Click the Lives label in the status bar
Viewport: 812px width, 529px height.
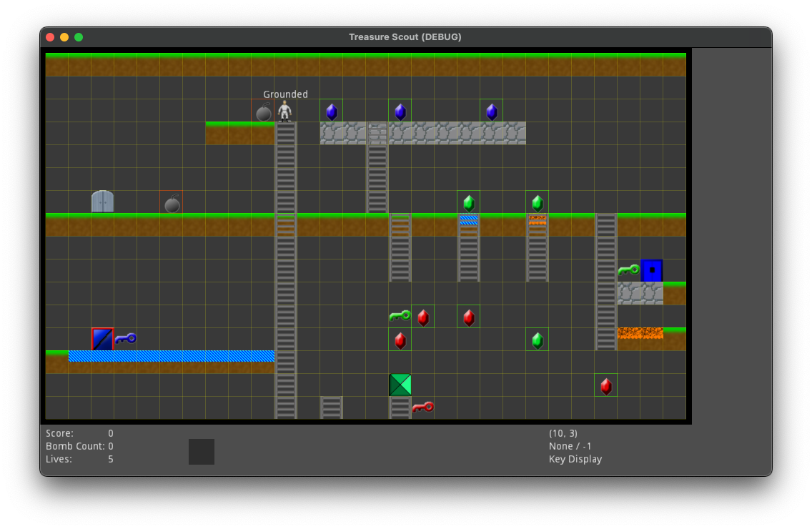tap(59, 459)
